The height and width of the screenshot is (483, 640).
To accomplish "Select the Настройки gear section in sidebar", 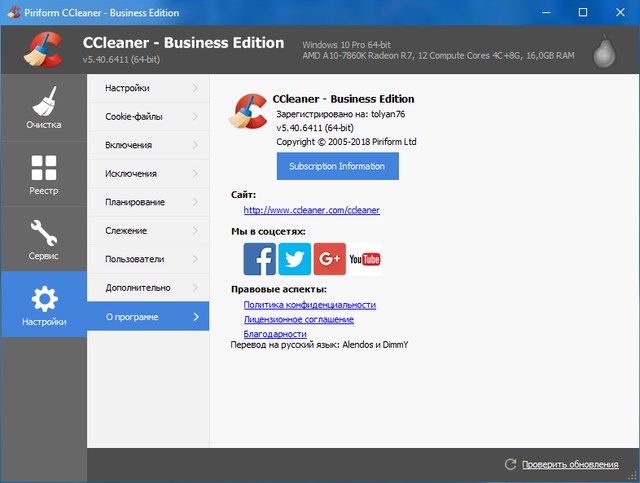I will coord(44,304).
